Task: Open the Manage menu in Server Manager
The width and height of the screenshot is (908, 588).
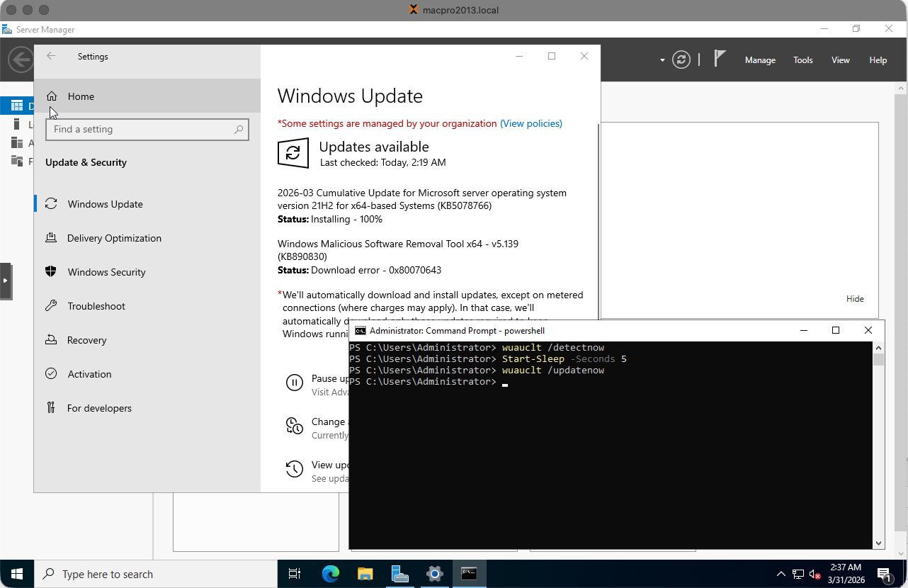Action: coord(760,60)
